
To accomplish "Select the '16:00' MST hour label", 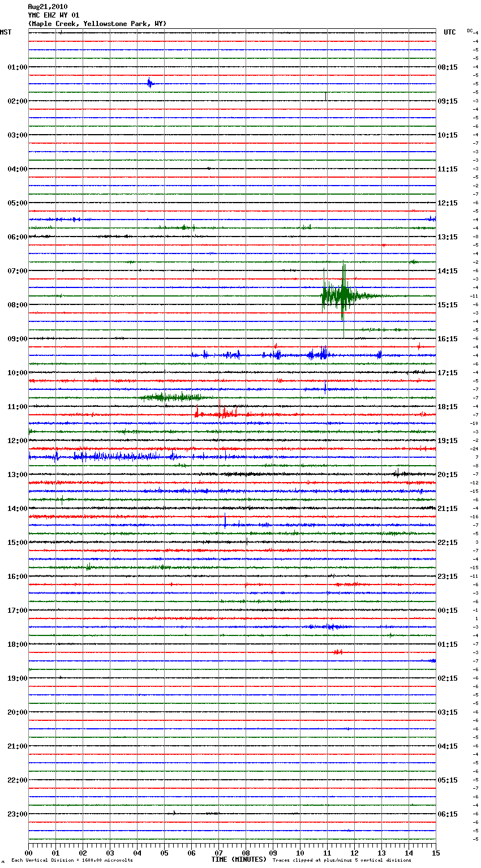I will pos(18,577).
